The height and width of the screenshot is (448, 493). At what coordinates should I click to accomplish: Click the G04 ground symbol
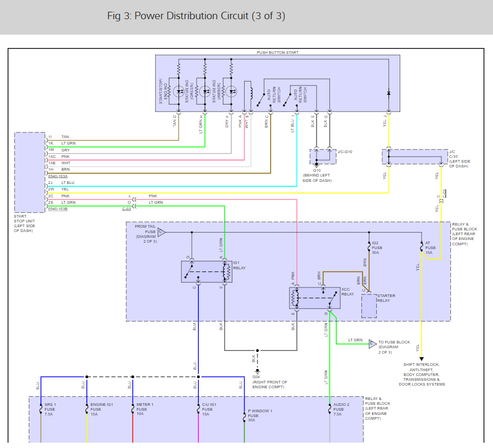[257, 371]
